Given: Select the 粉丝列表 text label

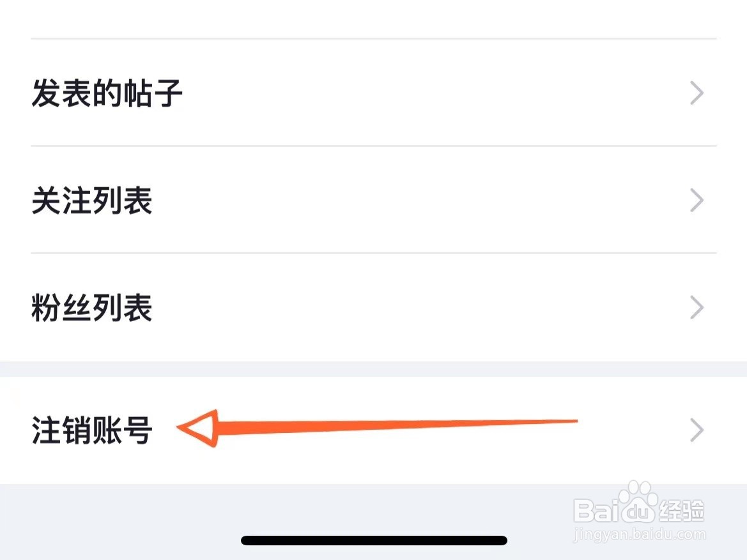Looking at the screenshot, I should tap(91, 308).
